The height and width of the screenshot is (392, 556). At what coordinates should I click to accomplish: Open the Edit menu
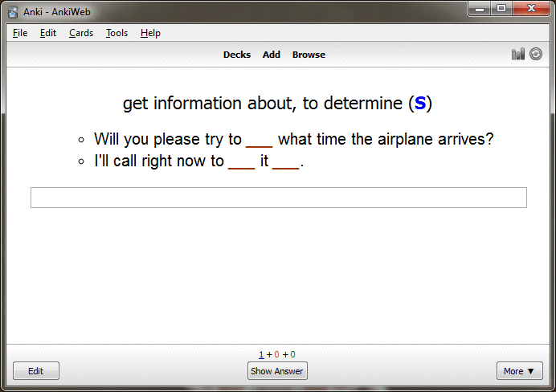click(x=48, y=33)
